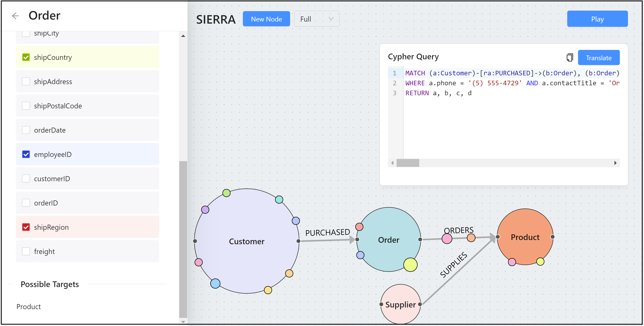Click the red-pink attribute dot on Order node
The width and height of the screenshot is (644, 326).
pos(359,227)
